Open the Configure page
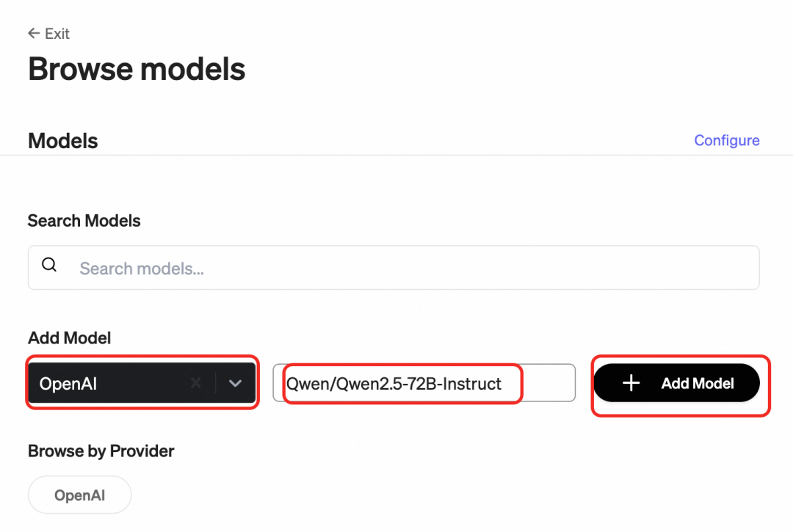Screen dimensions: 793x532 (726, 139)
